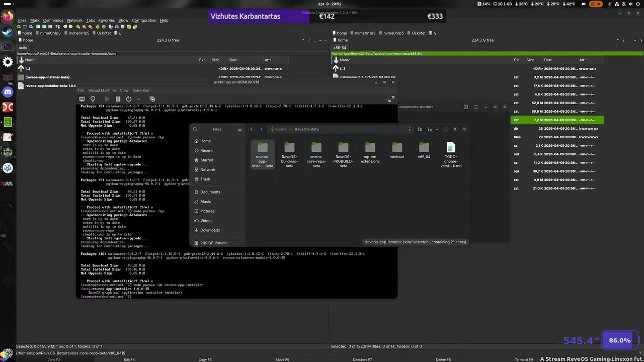Open Firefox from the dock
This screenshot has height=362, width=644.
[8, 16]
